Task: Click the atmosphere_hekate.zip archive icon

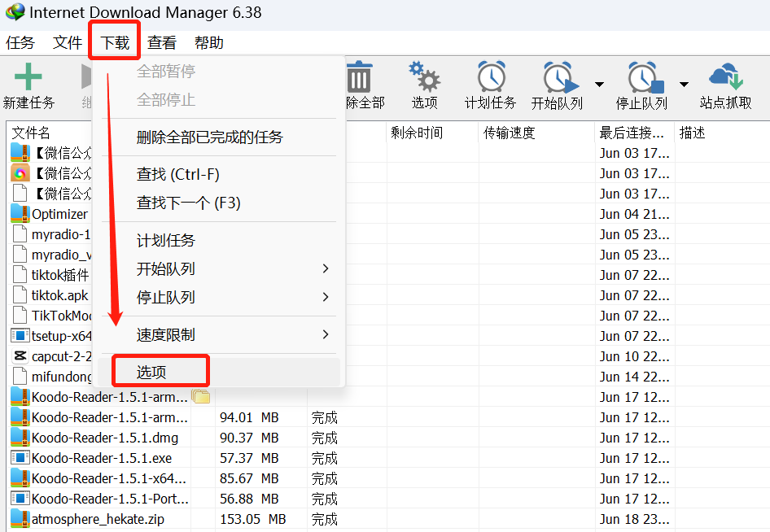Action: [x=20, y=518]
